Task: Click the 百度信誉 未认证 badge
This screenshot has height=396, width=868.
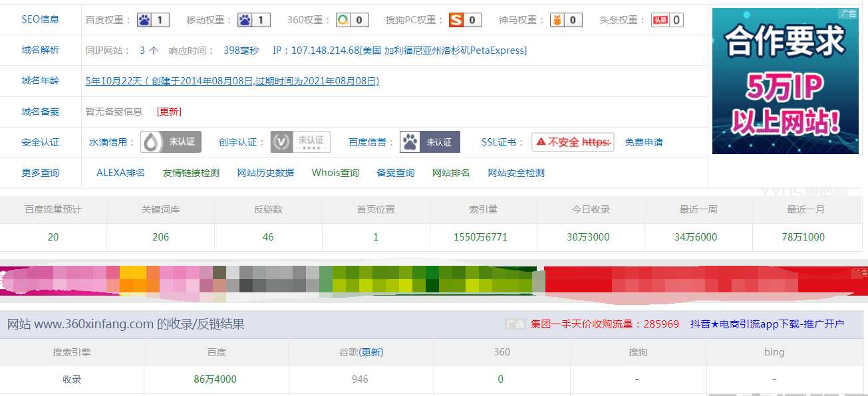Action: pos(430,142)
